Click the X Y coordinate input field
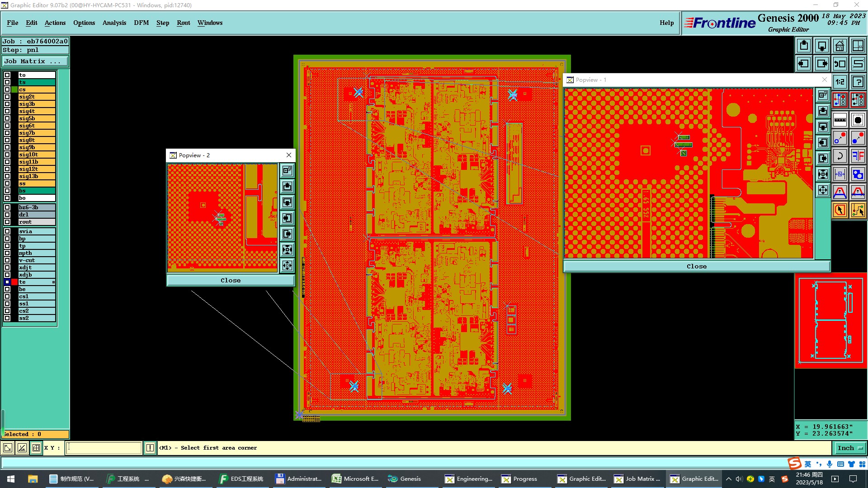 (x=104, y=448)
